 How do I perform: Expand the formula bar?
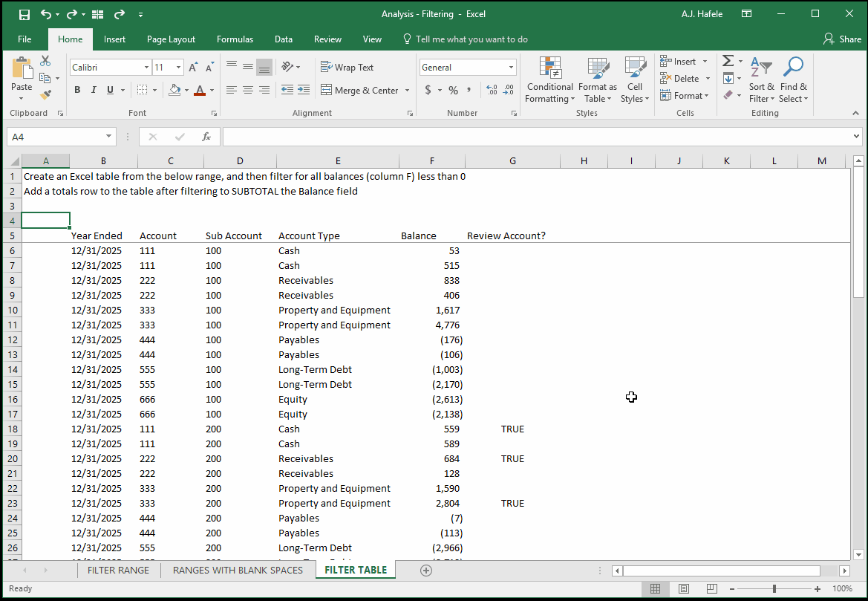tap(856, 136)
